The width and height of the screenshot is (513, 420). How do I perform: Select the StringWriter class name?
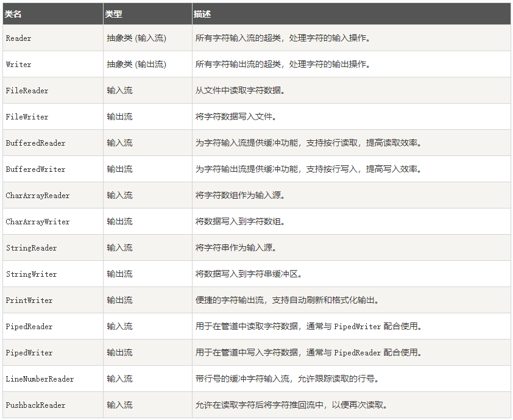pyautogui.click(x=31, y=274)
